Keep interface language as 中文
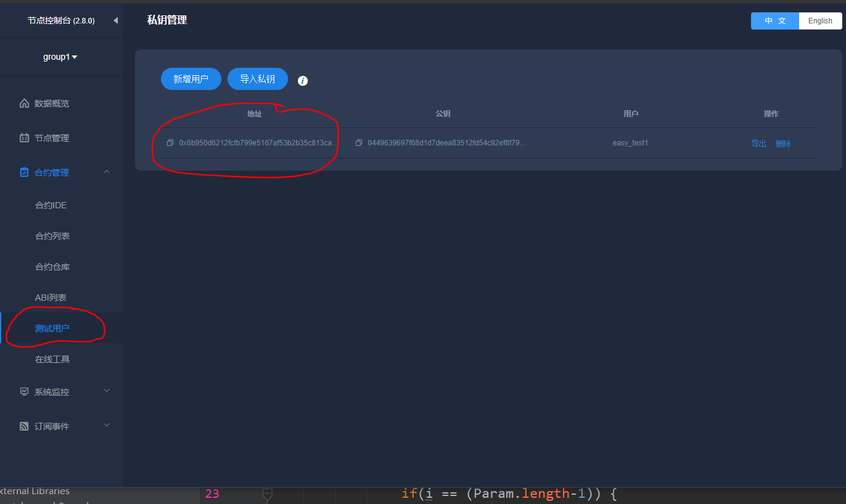This screenshot has height=504, width=846. pos(774,20)
